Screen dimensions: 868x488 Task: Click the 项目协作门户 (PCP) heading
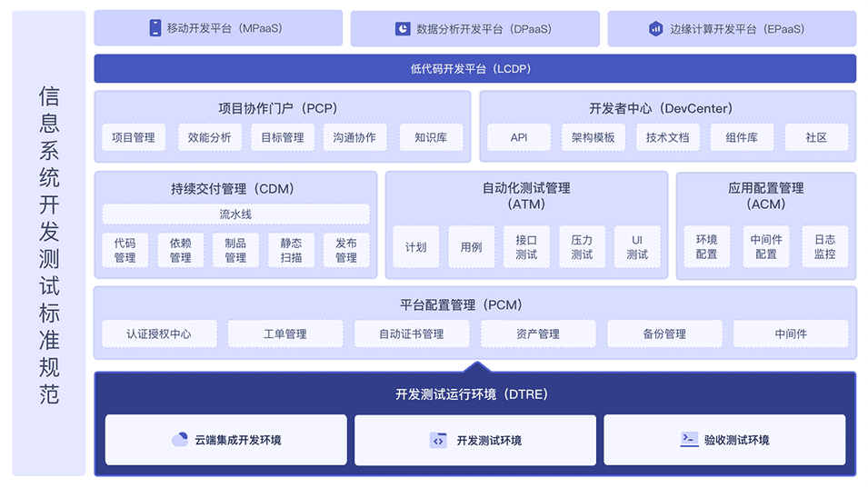(x=278, y=108)
